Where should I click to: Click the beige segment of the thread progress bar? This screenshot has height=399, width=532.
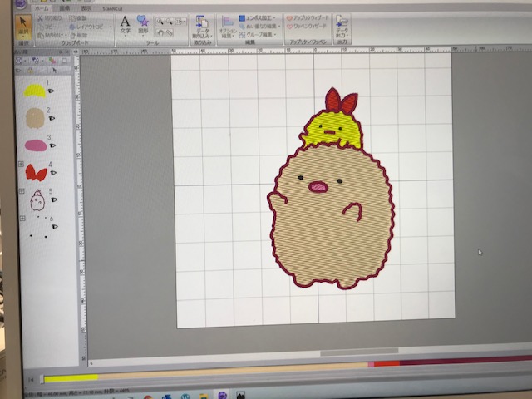[x=233, y=370]
